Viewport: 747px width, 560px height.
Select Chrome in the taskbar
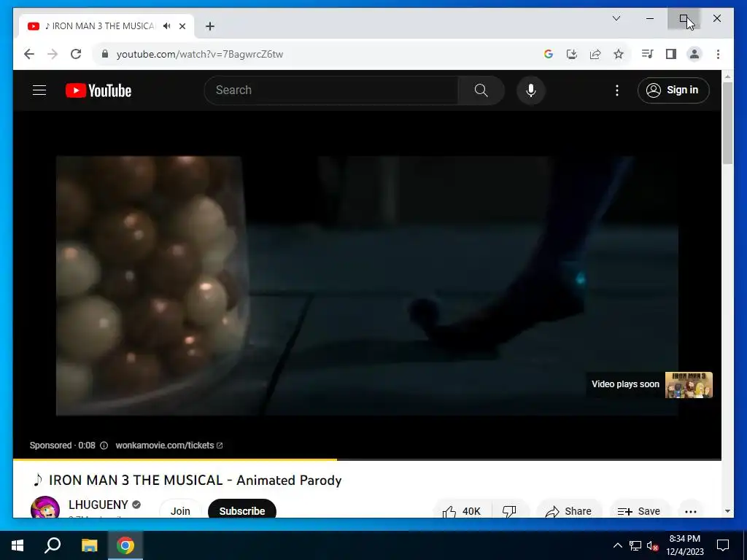coord(125,545)
